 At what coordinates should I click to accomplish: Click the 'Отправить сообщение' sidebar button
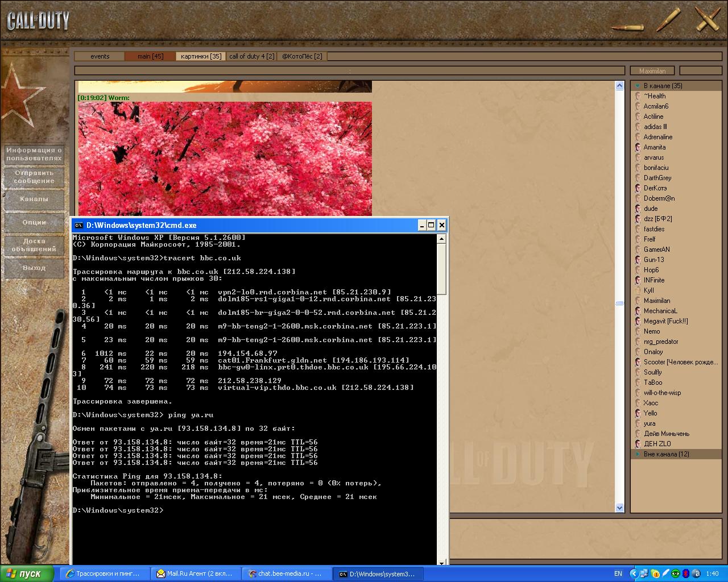click(x=34, y=177)
